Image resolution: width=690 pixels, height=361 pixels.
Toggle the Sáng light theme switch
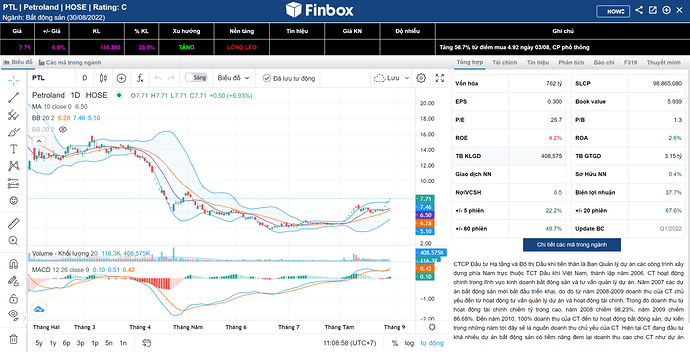click(x=196, y=78)
